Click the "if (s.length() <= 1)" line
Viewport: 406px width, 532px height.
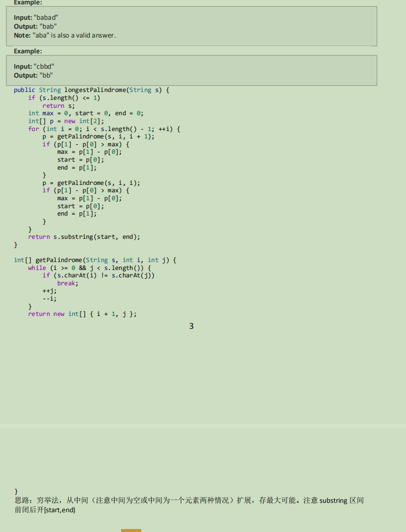click(64, 98)
